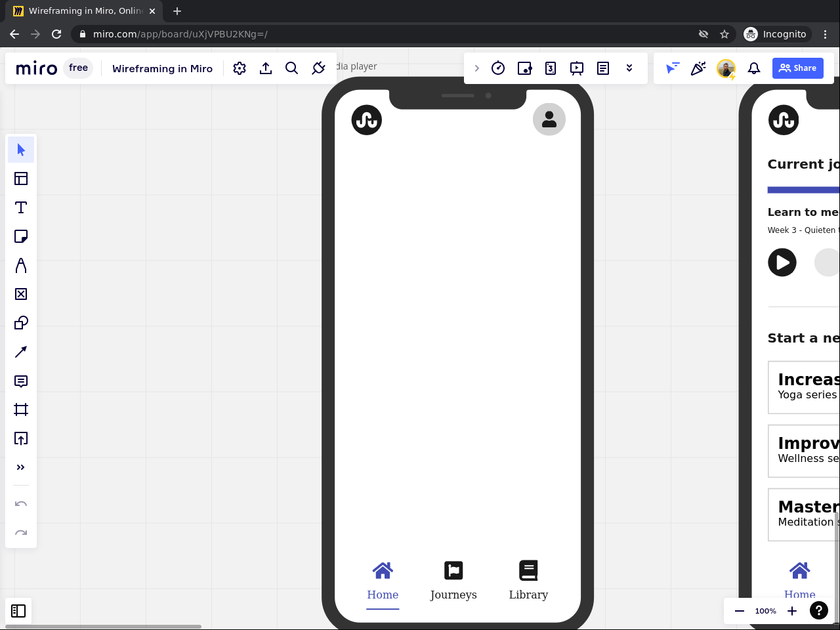Toggle the frames panel at bottom left
The width and height of the screenshot is (840, 630).
click(x=18, y=611)
